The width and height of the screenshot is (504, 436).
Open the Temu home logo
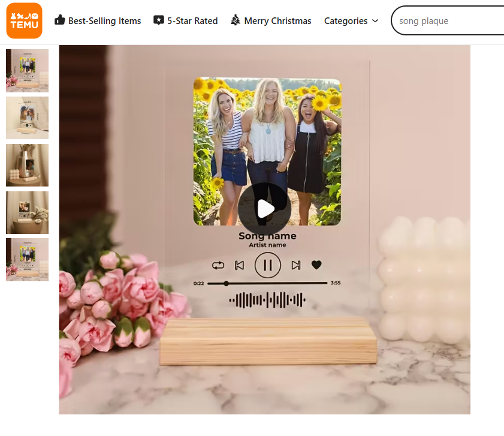(x=24, y=20)
